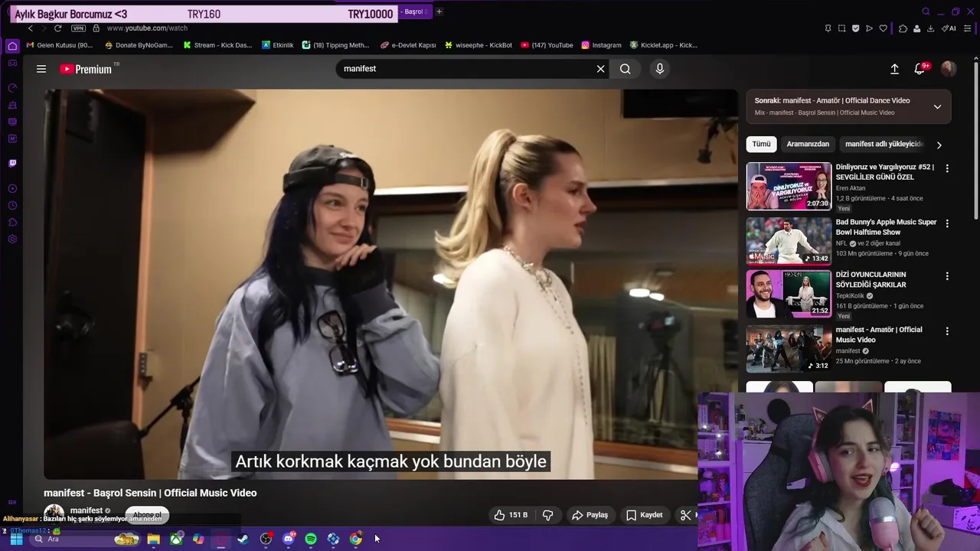The image size is (980, 551).
Task: Open Spotify from the taskbar
Action: point(311,539)
